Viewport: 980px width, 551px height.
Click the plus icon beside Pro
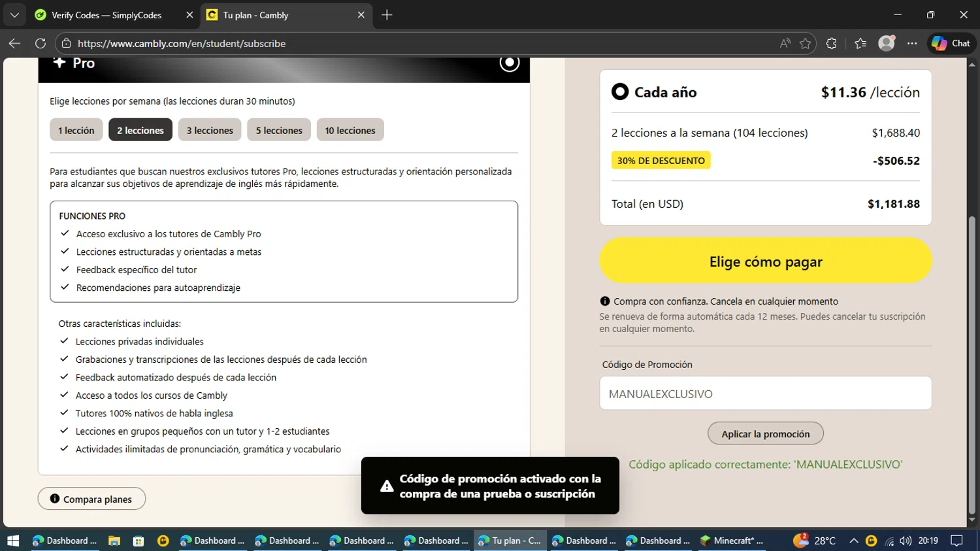coord(59,62)
